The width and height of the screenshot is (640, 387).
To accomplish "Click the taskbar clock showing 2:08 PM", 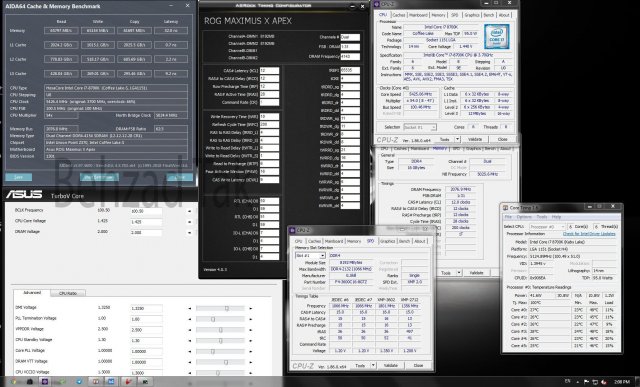I will [622, 382].
